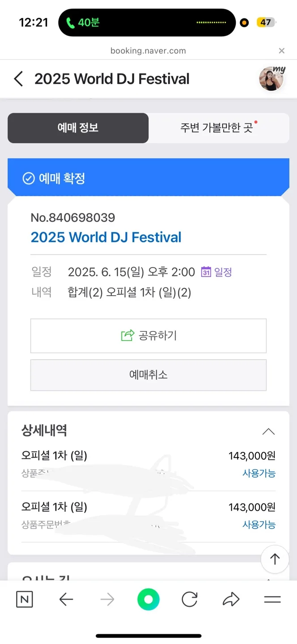Open the profile avatar at top right
This screenshot has width=297, height=644.
272,78
